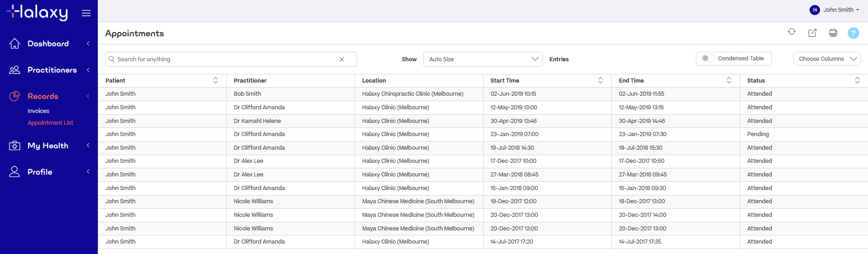Sort by Start Time column arrows
Viewport: 868px width, 254px height.
[600, 80]
